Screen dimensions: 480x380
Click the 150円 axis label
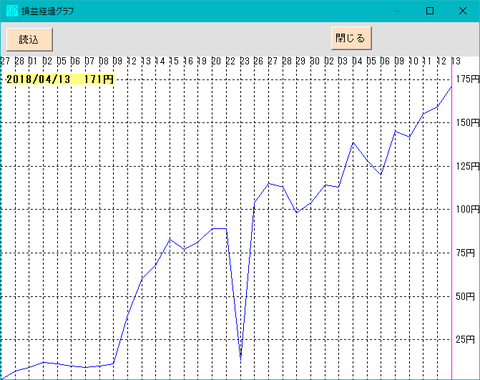pos(468,123)
